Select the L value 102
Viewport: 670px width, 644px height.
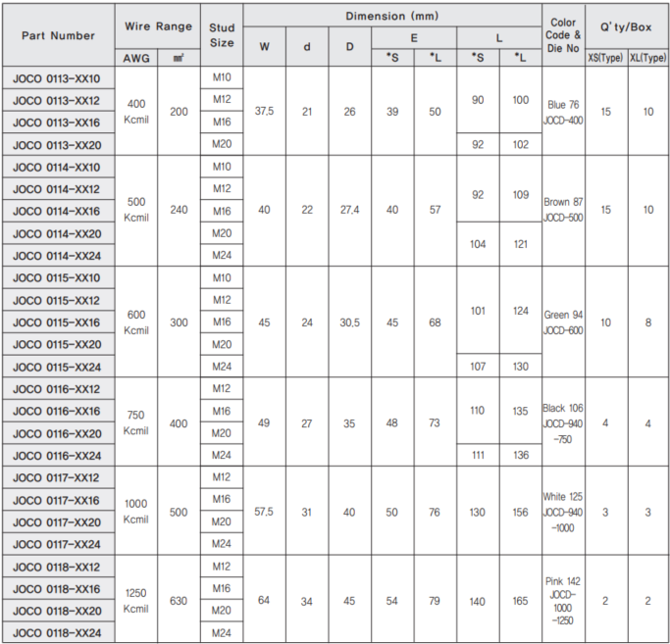pyautogui.click(x=521, y=144)
